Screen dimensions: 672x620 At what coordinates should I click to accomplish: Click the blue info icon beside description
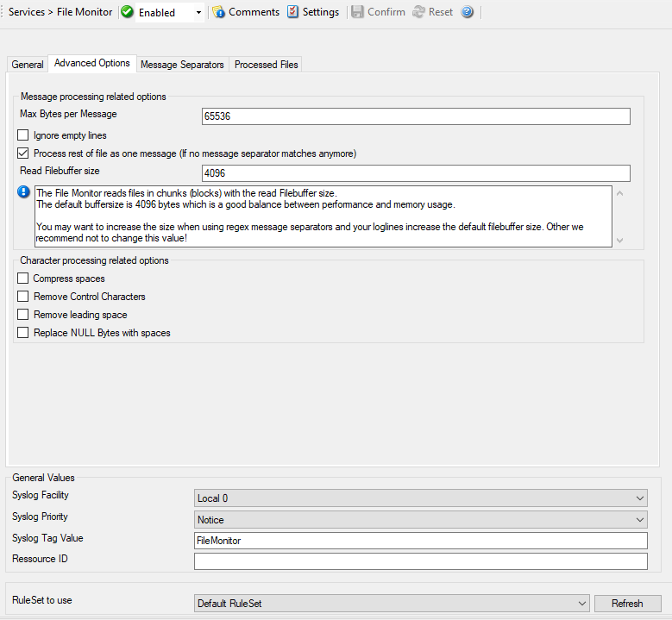[x=24, y=192]
